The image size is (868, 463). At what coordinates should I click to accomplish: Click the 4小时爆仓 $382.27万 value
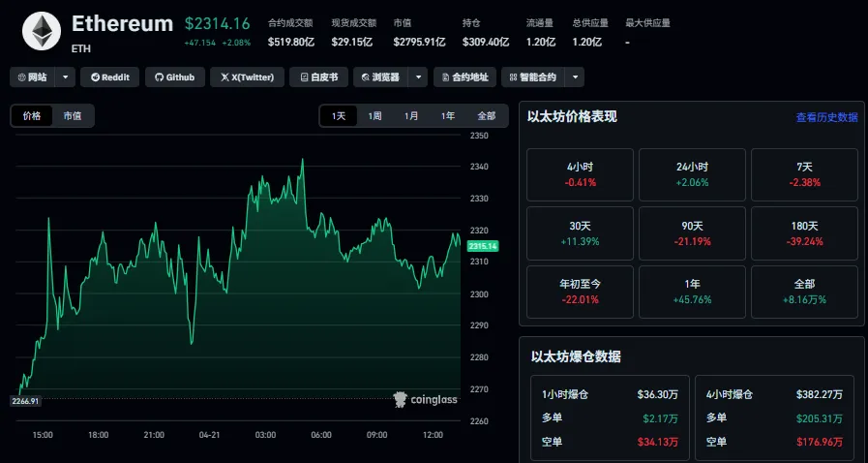click(x=820, y=395)
